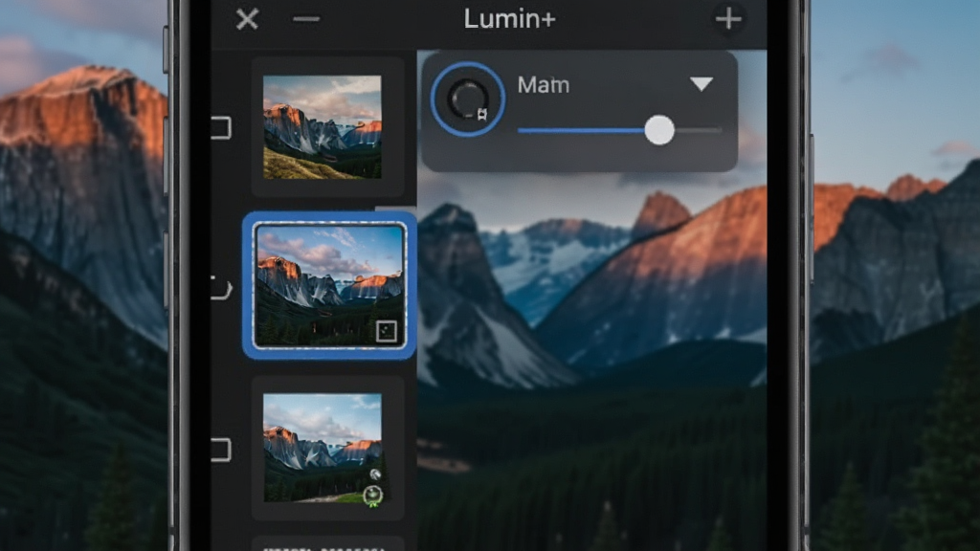Select the round dial icon beside Mam
Screen dimensions: 980x551
tap(467, 99)
